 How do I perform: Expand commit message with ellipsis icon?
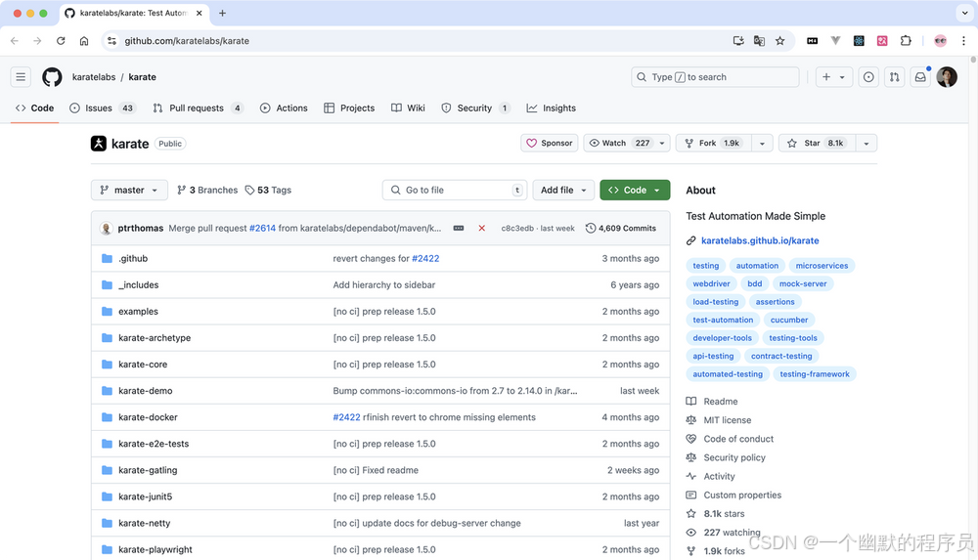tap(459, 229)
